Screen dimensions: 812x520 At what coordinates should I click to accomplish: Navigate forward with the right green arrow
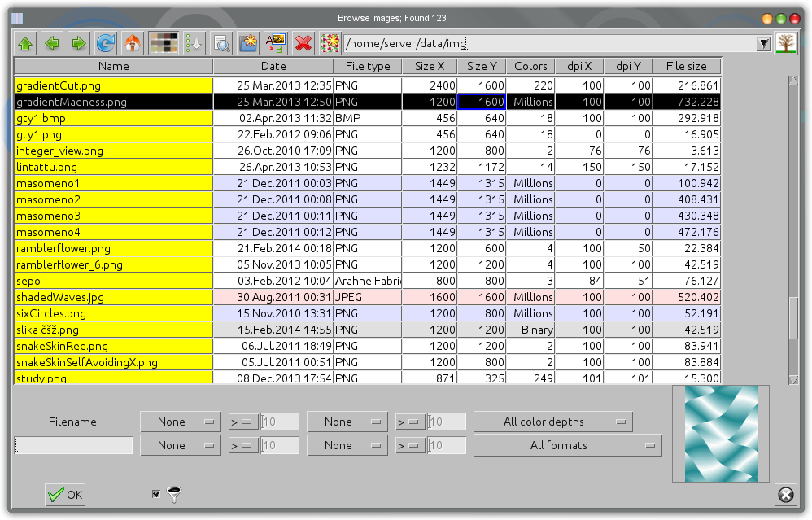(79, 43)
